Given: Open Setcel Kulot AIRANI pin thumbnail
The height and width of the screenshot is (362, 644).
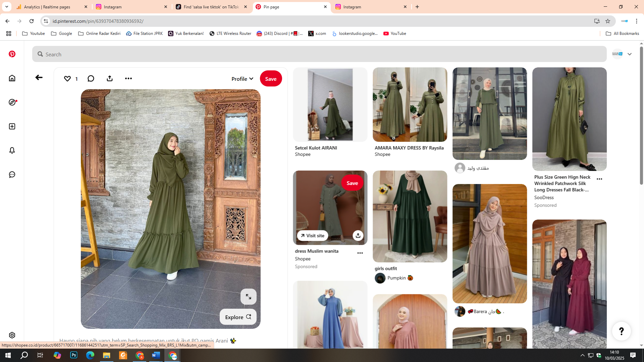Looking at the screenshot, I should (x=330, y=105).
